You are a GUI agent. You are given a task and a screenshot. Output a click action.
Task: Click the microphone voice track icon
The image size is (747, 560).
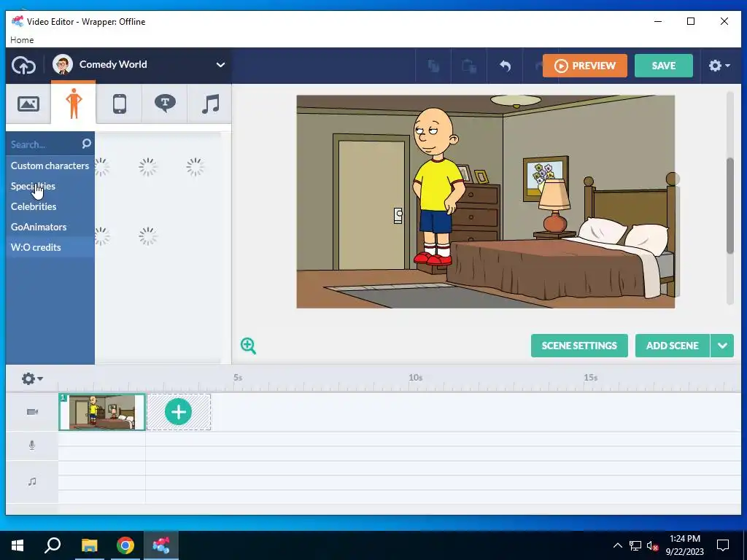point(32,446)
